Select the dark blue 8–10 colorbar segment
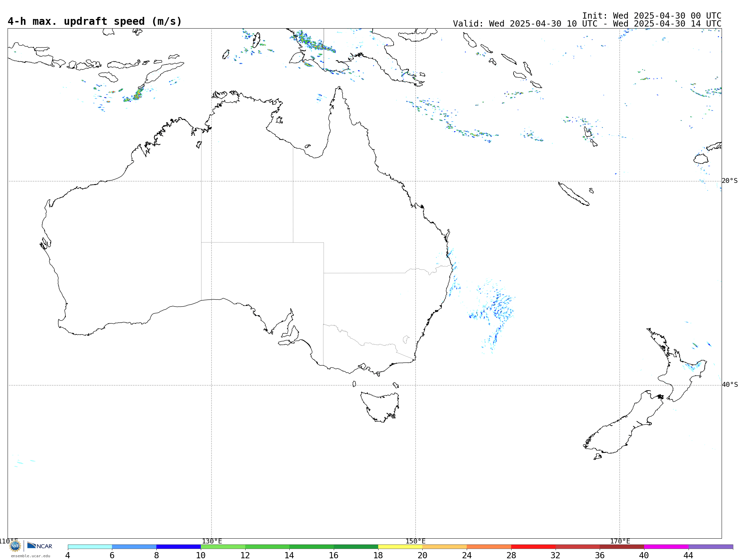This screenshot has height=560, width=744. (178, 547)
